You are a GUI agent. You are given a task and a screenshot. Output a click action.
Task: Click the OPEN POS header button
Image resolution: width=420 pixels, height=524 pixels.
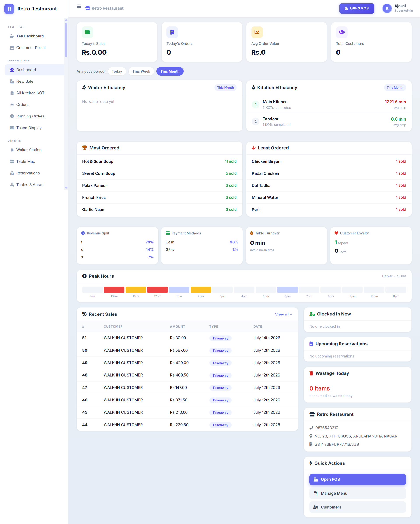point(357,8)
